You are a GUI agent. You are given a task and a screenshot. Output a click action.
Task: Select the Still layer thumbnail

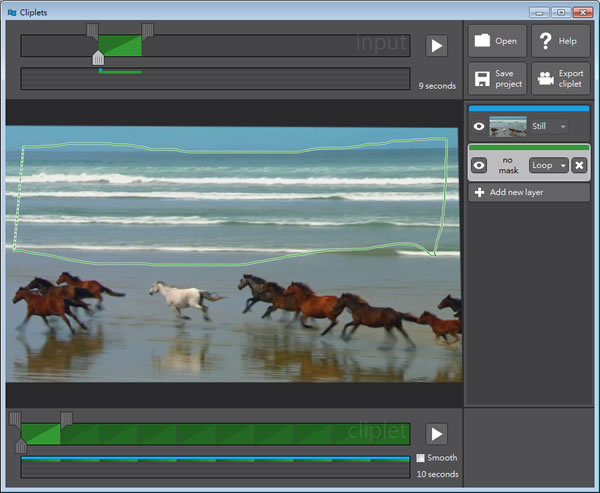coord(508,127)
